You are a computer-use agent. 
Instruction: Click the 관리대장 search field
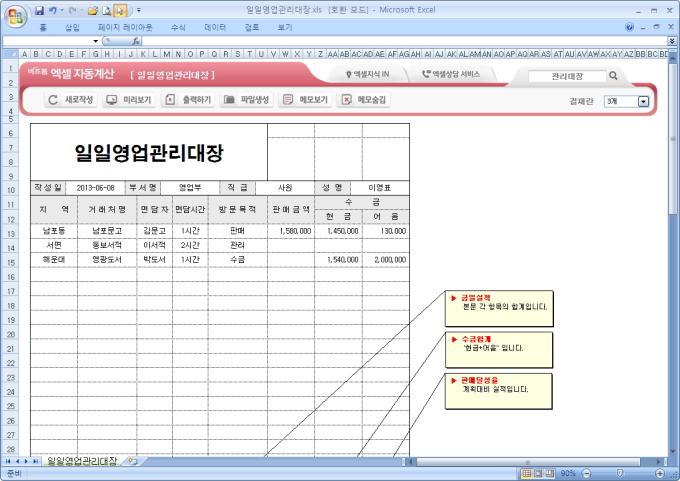click(x=567, y=76)
